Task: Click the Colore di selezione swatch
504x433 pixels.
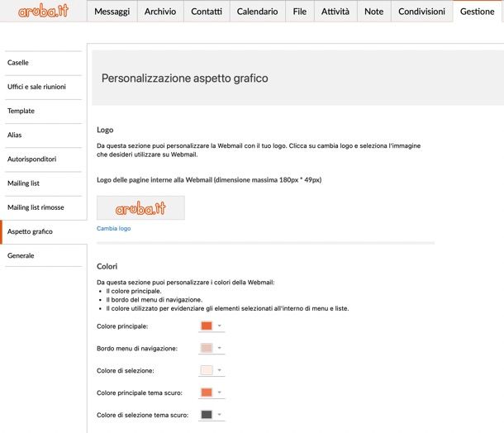Action: click(x=207, y=370)
